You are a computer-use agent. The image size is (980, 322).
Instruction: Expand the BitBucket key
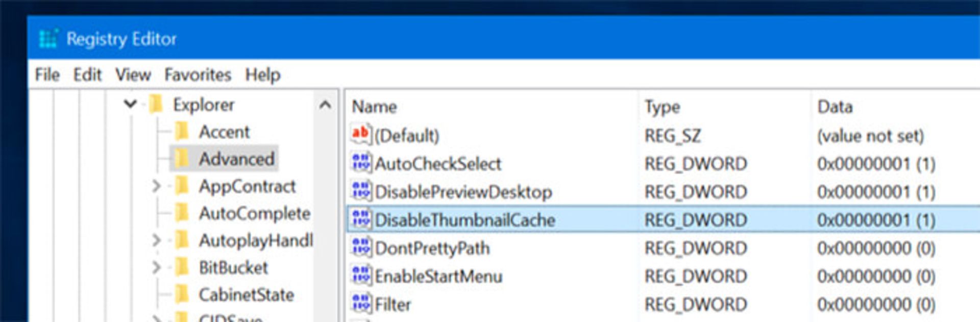(x=156, y=267)
